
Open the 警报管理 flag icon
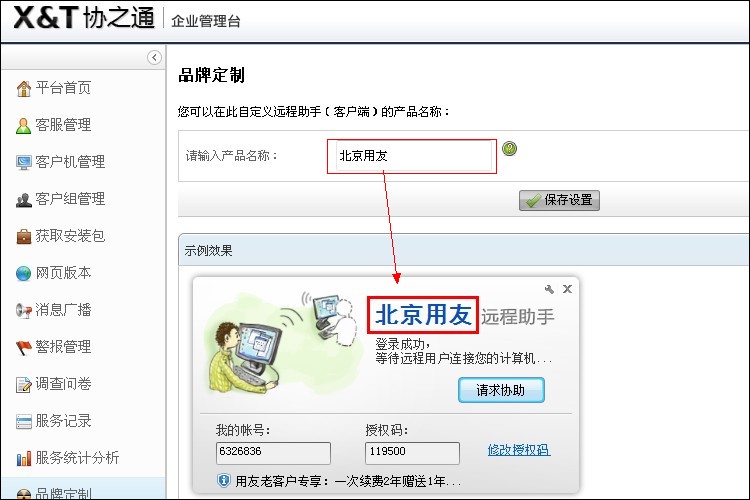pyautogui.click(x=23, y=347)
